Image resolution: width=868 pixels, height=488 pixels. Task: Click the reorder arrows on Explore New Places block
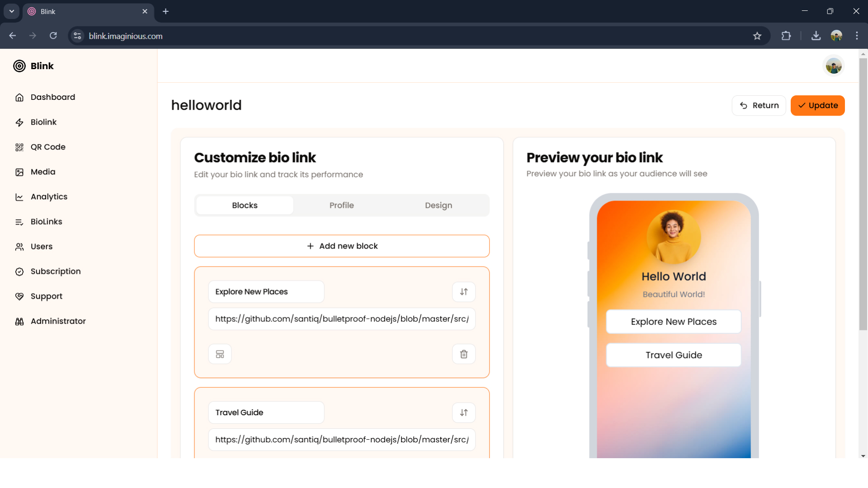[x=464, y=291]
